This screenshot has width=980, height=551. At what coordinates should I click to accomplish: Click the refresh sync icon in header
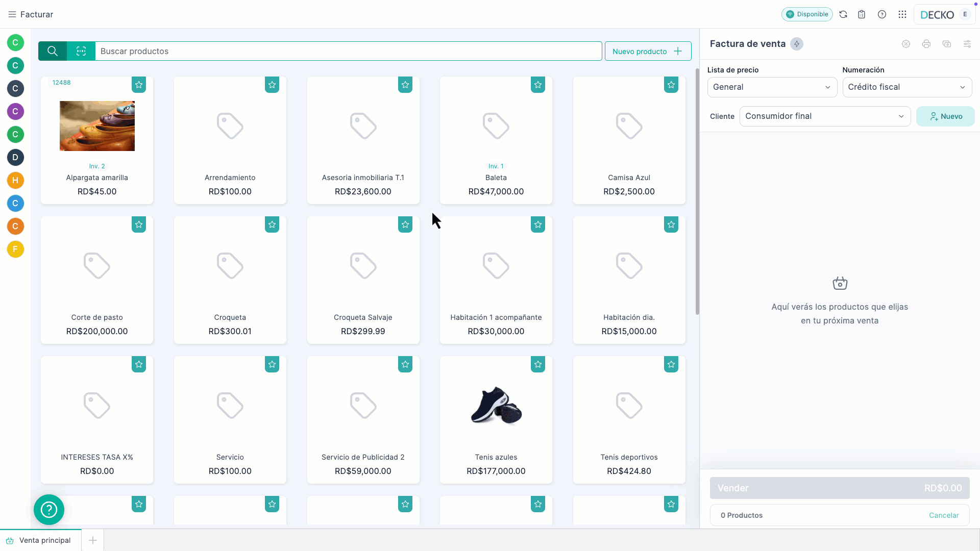[x=843, y=14]
